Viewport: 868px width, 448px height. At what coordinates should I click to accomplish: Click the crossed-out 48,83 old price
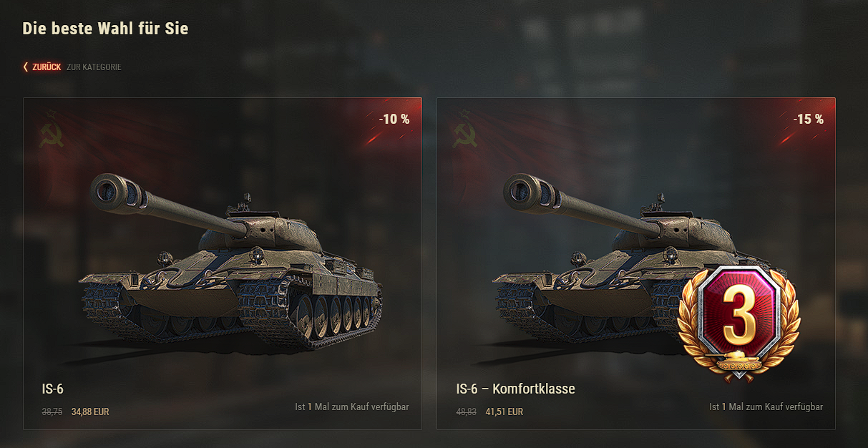467,412
